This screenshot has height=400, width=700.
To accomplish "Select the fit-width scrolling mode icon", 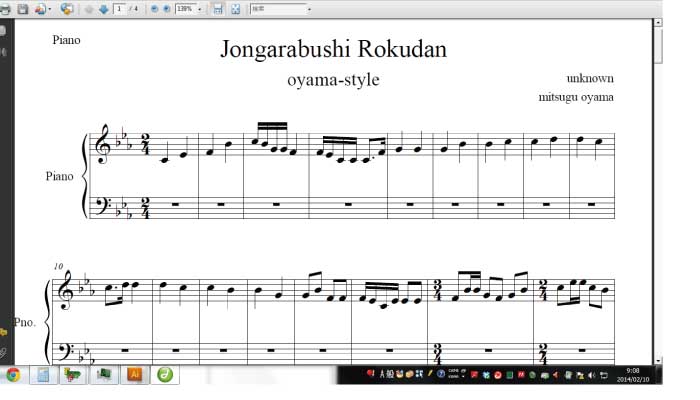I will [x=217, y=9].
